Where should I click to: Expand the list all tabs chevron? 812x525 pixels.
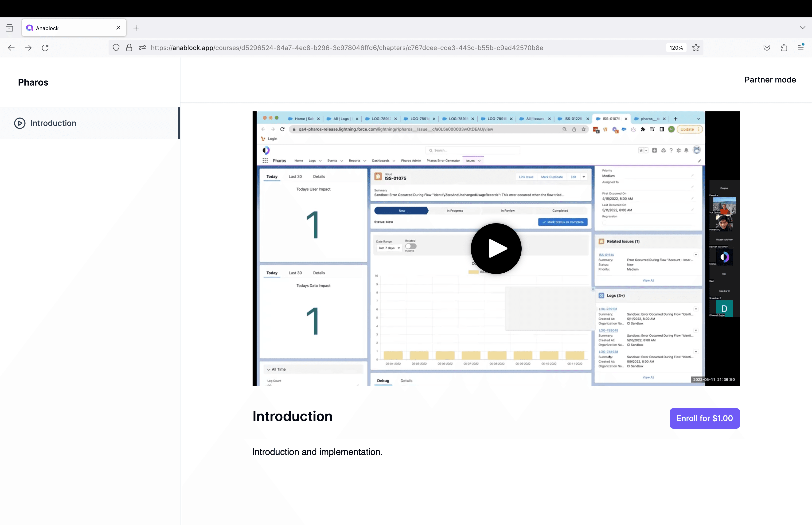click(802, 28)
